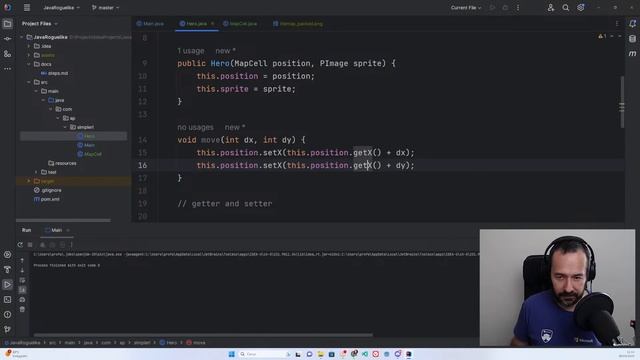The image size is (640, 360).
Task: Select steps.md in project tree
Action: click(54, 73)
